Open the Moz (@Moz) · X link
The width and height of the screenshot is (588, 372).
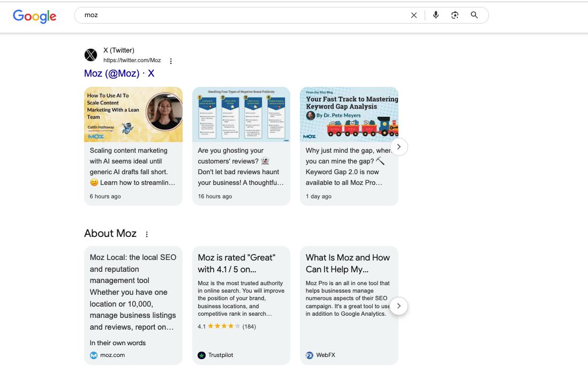click(x=119, y=73)
